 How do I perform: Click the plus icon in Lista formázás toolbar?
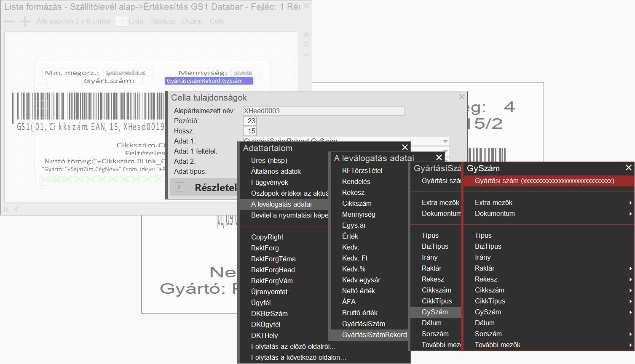pos(25,21)
